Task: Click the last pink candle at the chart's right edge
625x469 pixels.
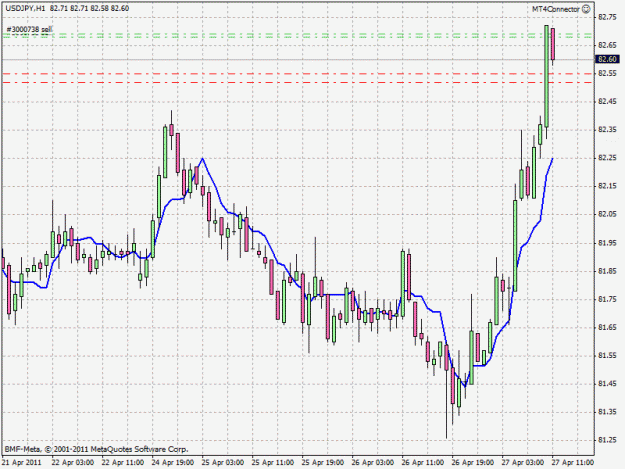Action: (x=553, y=44)
